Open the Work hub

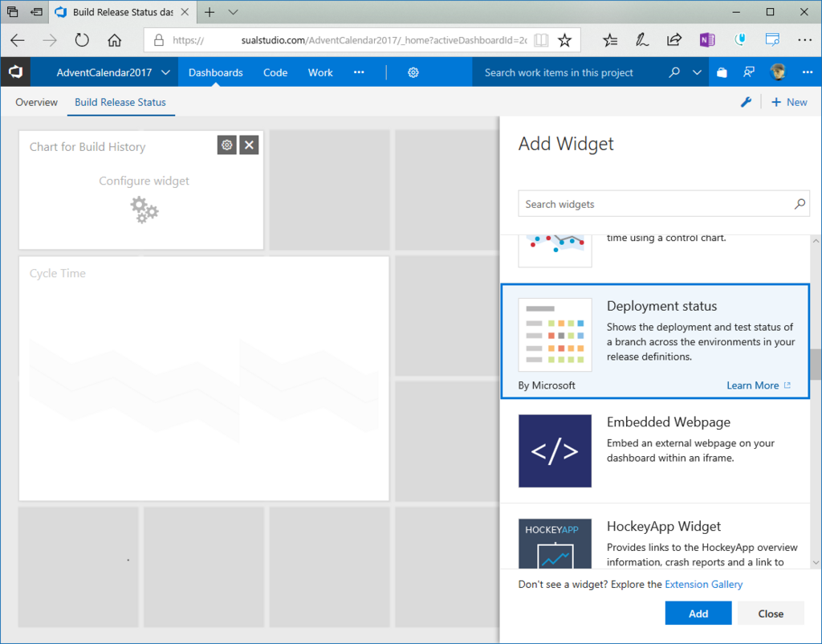click(x=320, y=72)
